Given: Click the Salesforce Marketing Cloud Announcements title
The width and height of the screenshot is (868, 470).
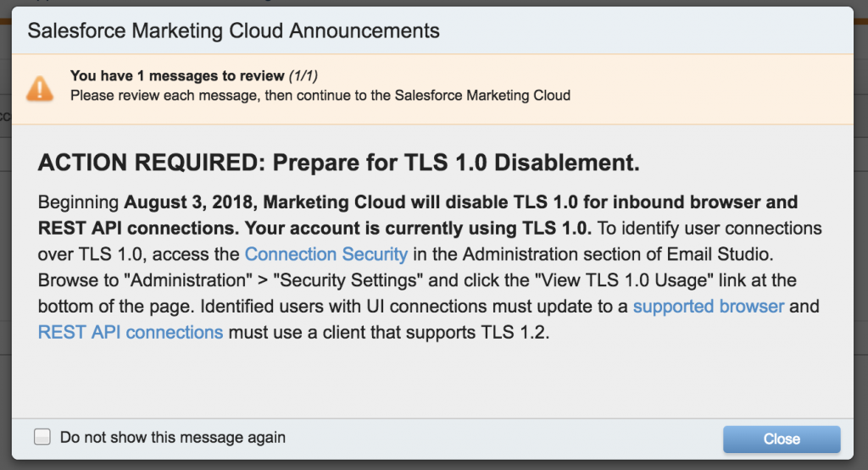Looking at the screenshot, I should pyautogui.click(x=234, y=31).
